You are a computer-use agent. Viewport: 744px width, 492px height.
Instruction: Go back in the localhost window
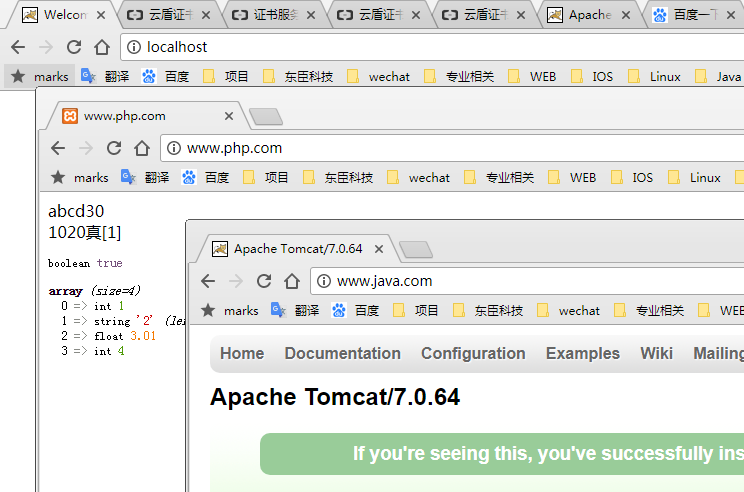point(18,47)
